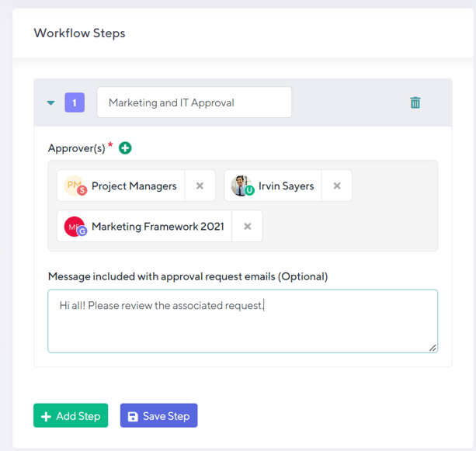Image resolution: width=476 pixels, height=451 pixels.
Task: Click the Marketing Framework 2021 avatar icon
Action: click(x=75, y=227)
